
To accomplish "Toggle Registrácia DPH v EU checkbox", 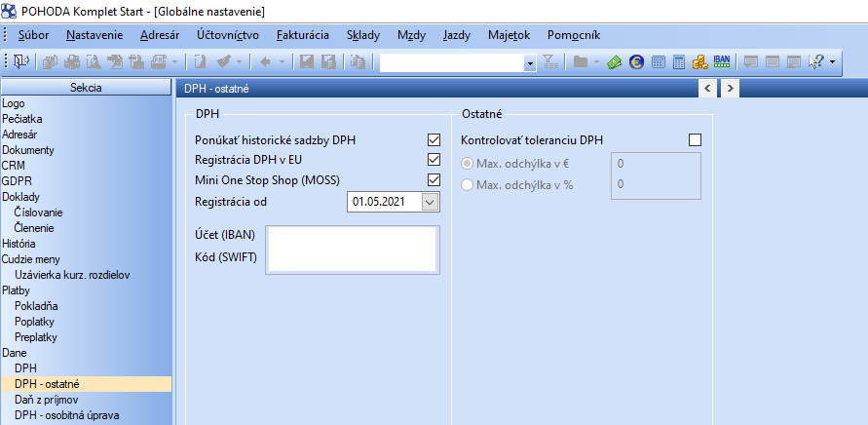I will pos(434,160).
